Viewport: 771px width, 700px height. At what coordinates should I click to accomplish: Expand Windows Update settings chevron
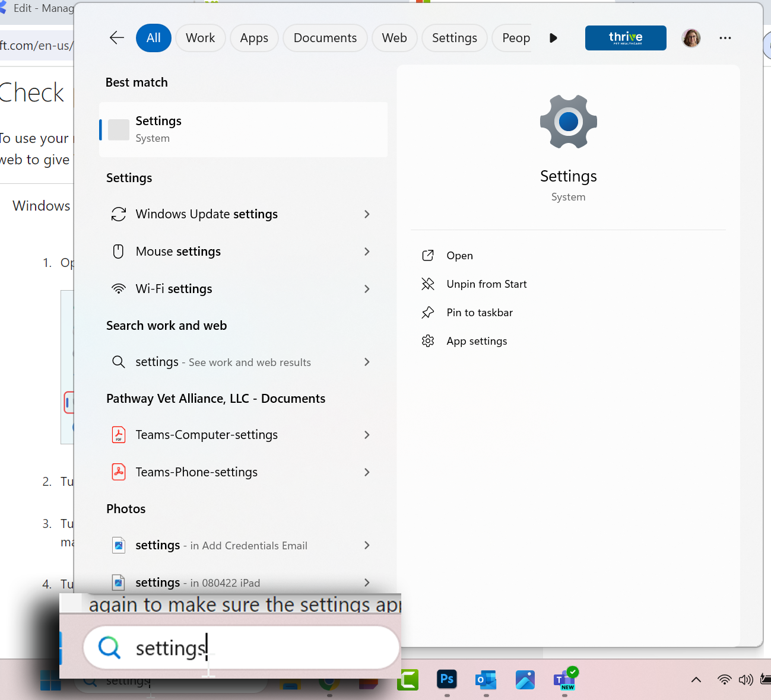point(367,214)
